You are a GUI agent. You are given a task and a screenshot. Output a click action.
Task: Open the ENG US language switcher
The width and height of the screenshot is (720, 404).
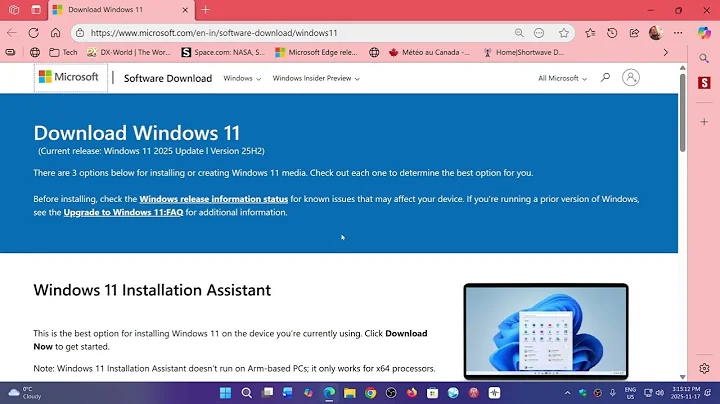pos(630,393)
